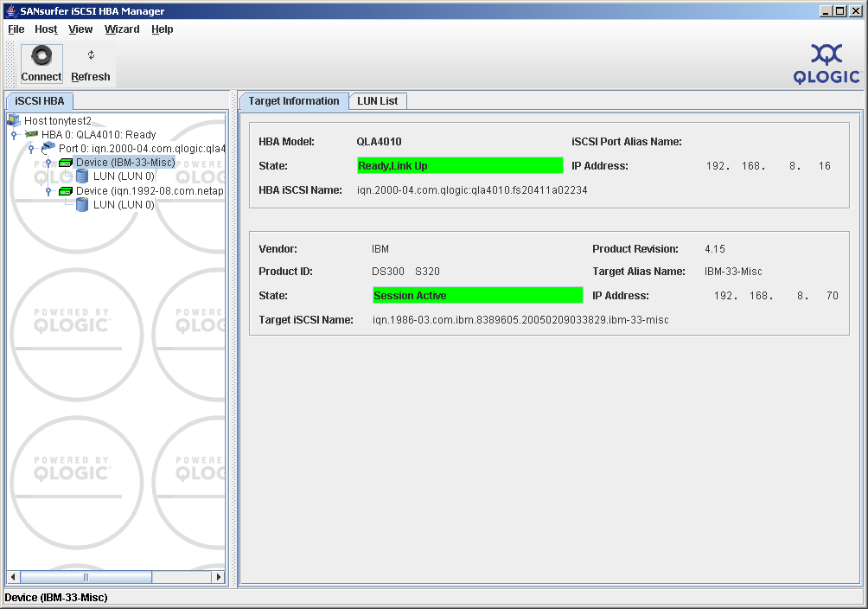868x609 pixels.
Task: Click the horizontal scrollbar thumb in tree panel
Action: [86, 577]
